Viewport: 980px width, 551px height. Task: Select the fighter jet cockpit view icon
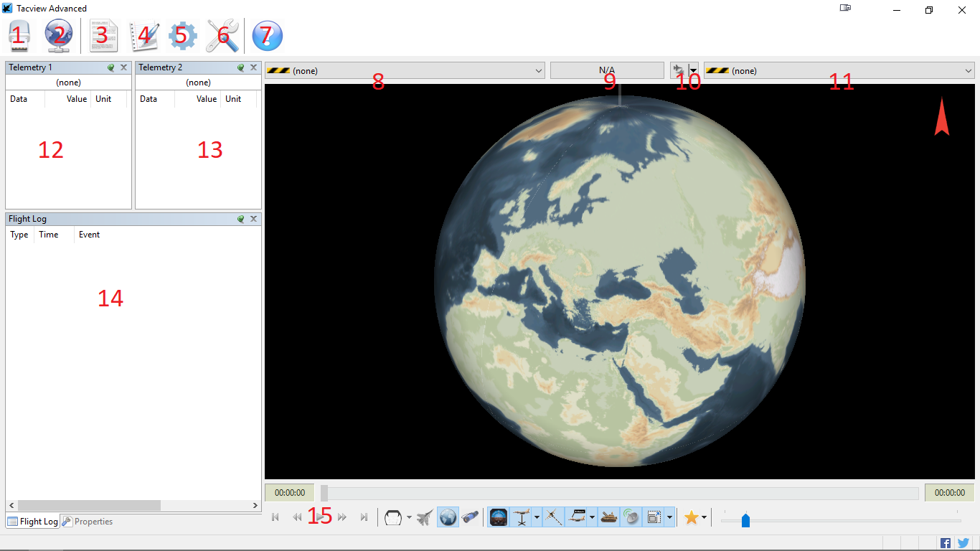[x=425, y=517]
